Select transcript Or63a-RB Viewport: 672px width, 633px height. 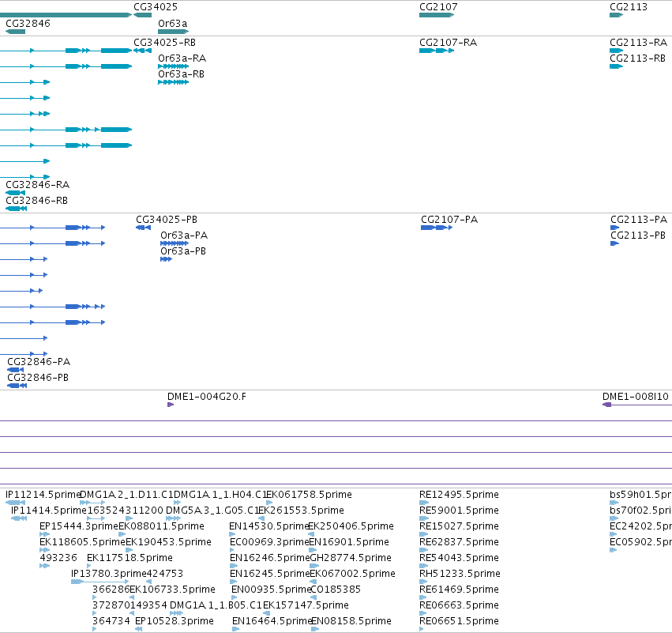point(181,74)
